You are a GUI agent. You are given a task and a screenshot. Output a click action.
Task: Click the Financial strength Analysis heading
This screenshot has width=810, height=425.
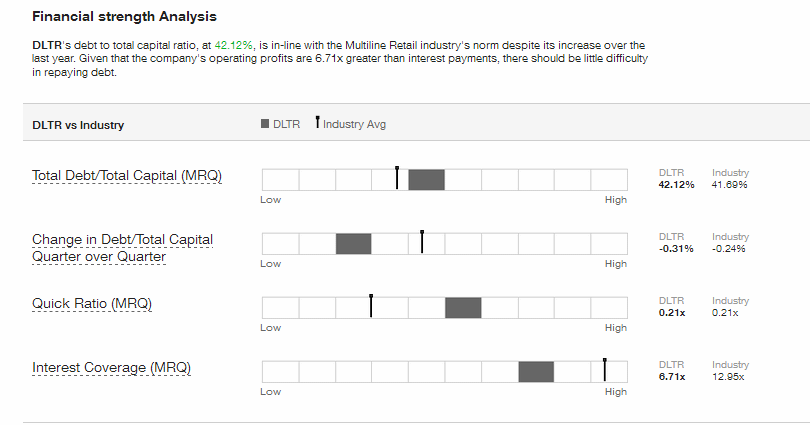tap(124, 17)
